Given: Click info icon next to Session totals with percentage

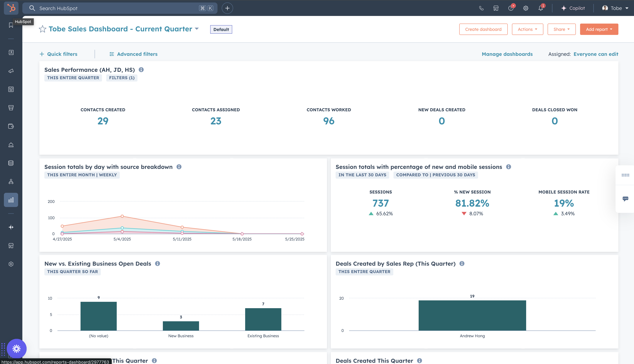Looking at the screenshot, I should [508, 167].
